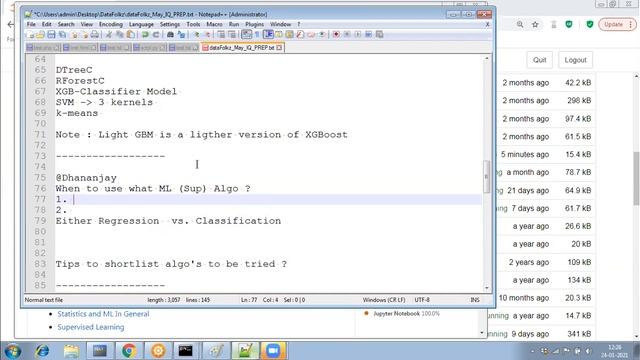The height and width of the screenshot is (360, 640).
Task: Zoom in using the toolbar icon
Action: (197, 35)
